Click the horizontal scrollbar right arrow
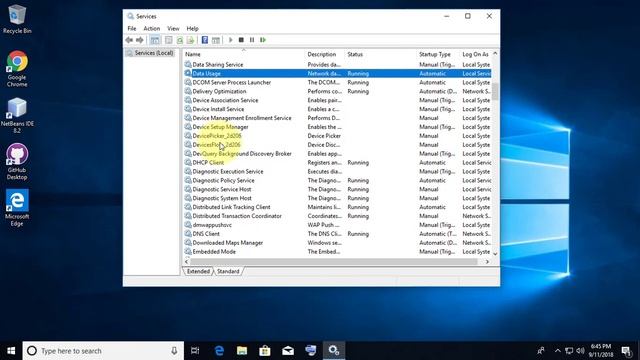Screen dimensions: 640x360 tap(487, 262)
